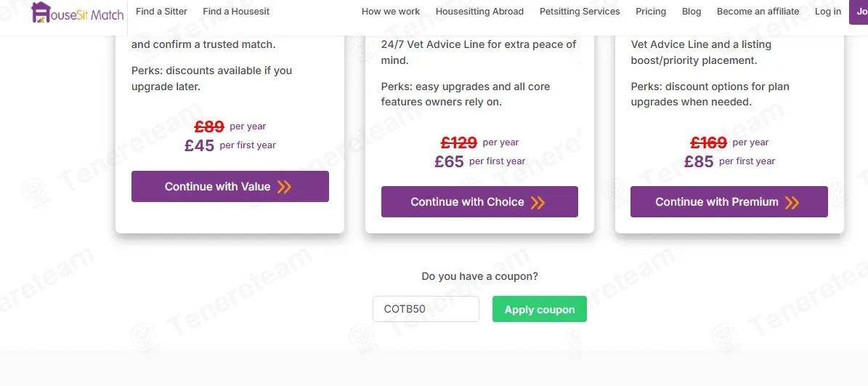Go to the How we work page

point(391,11)
